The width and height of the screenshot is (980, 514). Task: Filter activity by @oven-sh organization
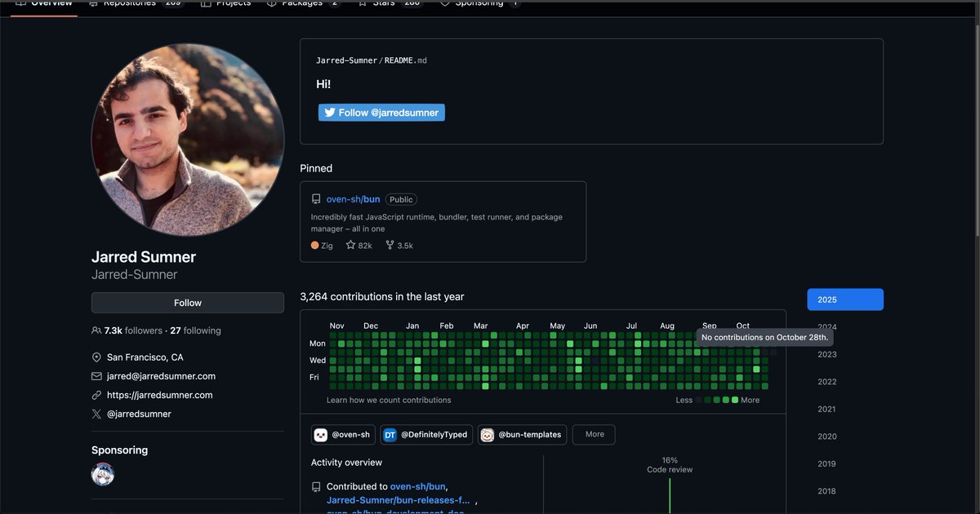coord(343,435)
